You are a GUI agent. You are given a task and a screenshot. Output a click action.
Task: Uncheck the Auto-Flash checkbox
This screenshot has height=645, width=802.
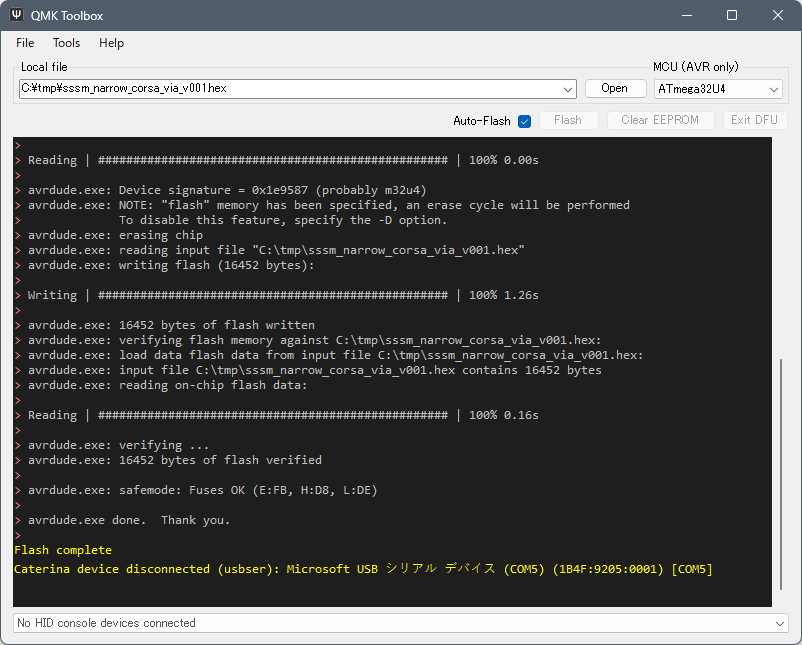(x=524, y=121)
